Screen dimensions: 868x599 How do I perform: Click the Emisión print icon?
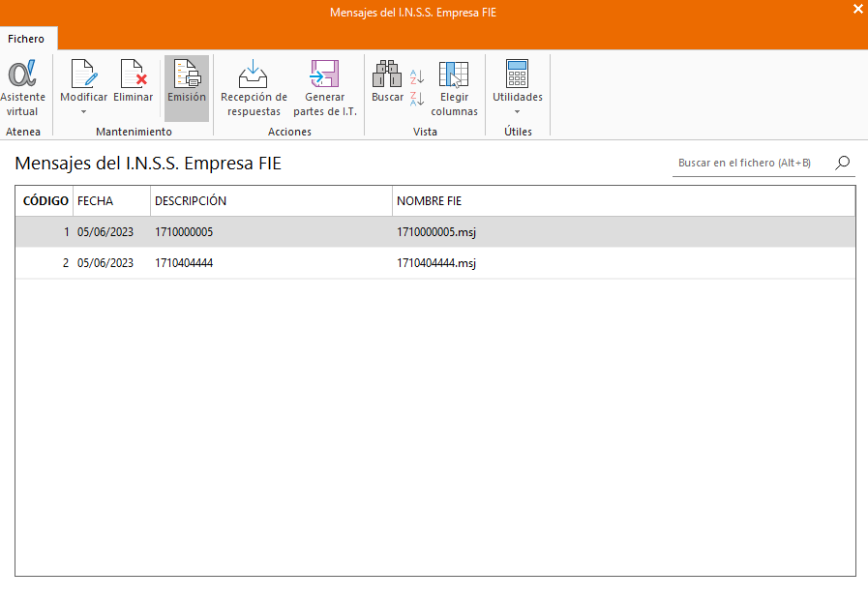186,75
